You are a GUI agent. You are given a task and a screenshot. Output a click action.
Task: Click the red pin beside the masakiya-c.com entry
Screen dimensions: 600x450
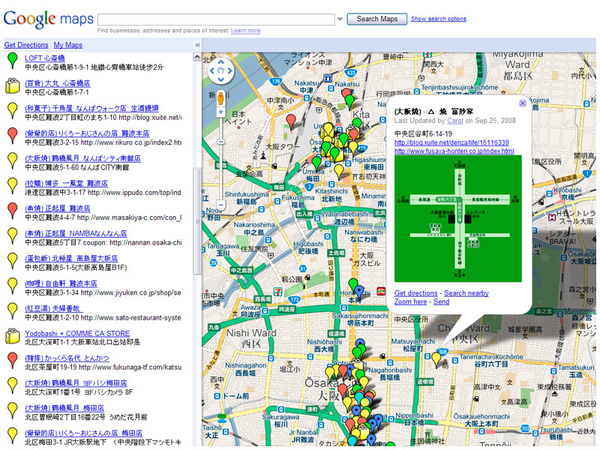pos(13,211)
